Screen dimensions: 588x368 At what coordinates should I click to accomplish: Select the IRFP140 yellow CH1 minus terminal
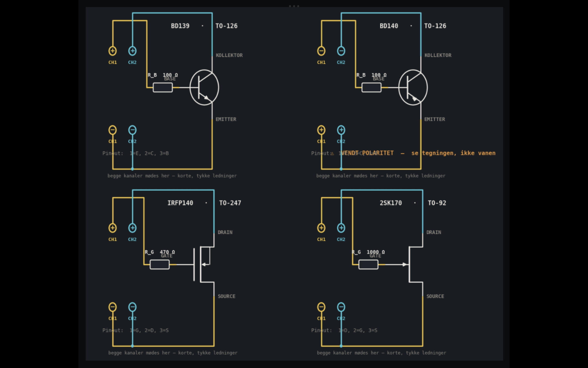[112, 307]
